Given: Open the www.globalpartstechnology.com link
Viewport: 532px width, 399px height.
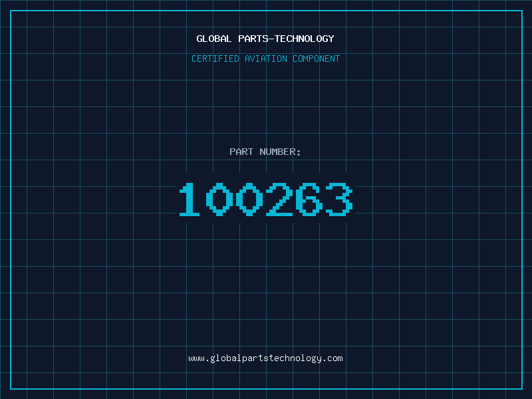Looking at the screenshot, I should tap(265, 358).
